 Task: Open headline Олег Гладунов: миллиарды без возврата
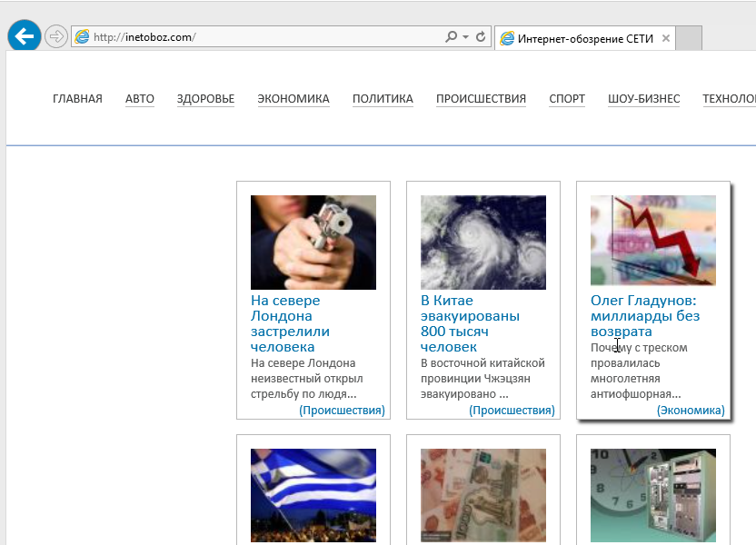[x=645, y=315]
